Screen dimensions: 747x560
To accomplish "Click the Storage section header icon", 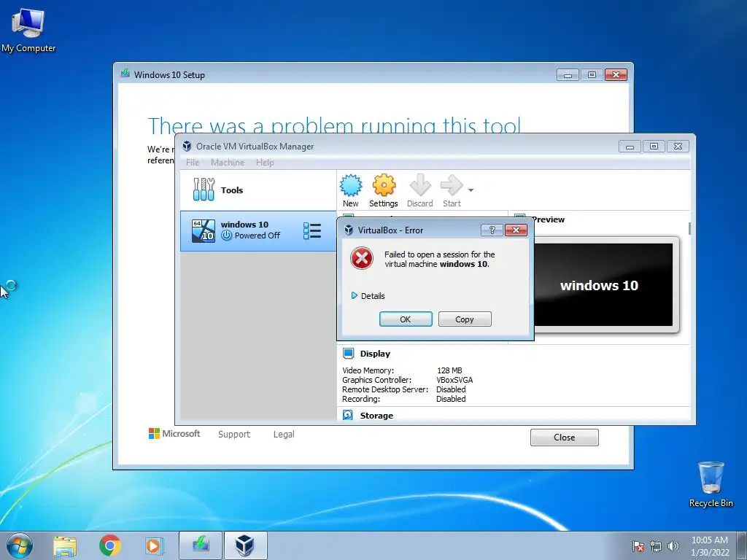I will 348,415.
